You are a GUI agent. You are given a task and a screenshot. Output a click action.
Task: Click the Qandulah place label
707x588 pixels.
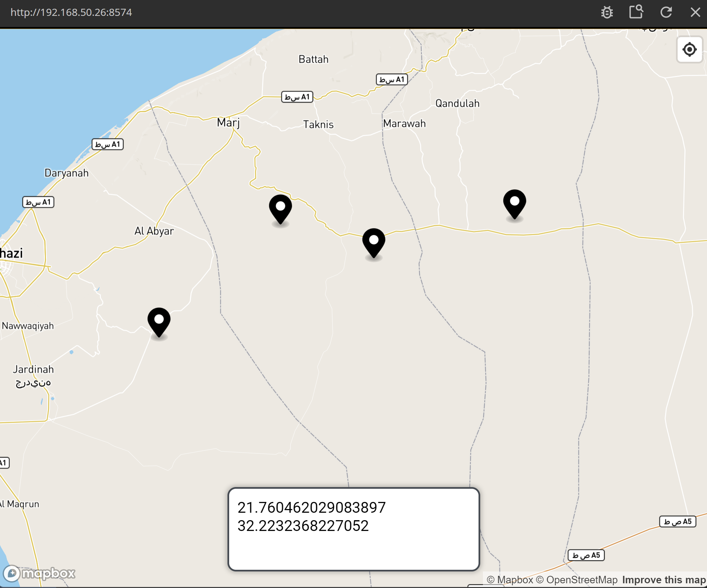[457, 103]
